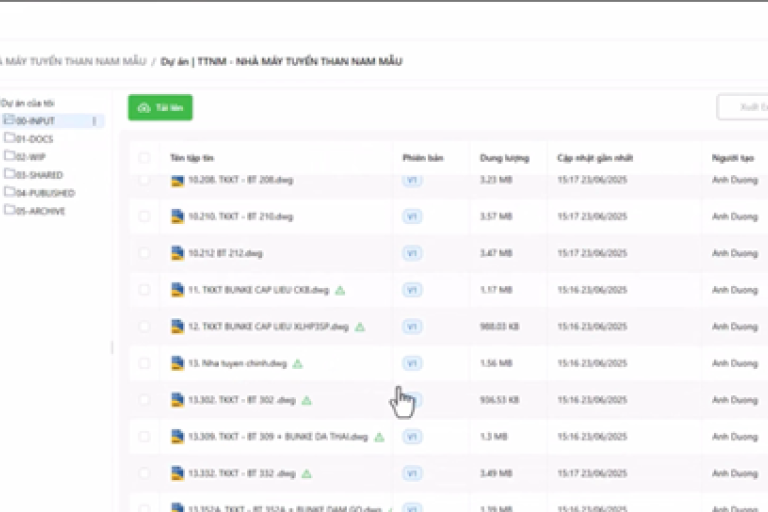The height and width of the screenshot is (512, 768).
Task: Click the three-dot options icon next to 00-INPUT
Action: click(95, 121)
